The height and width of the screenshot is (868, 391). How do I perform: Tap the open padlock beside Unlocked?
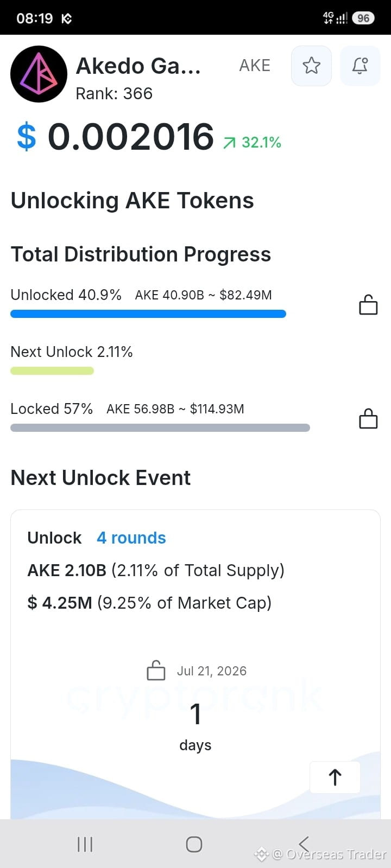point(368,305)
